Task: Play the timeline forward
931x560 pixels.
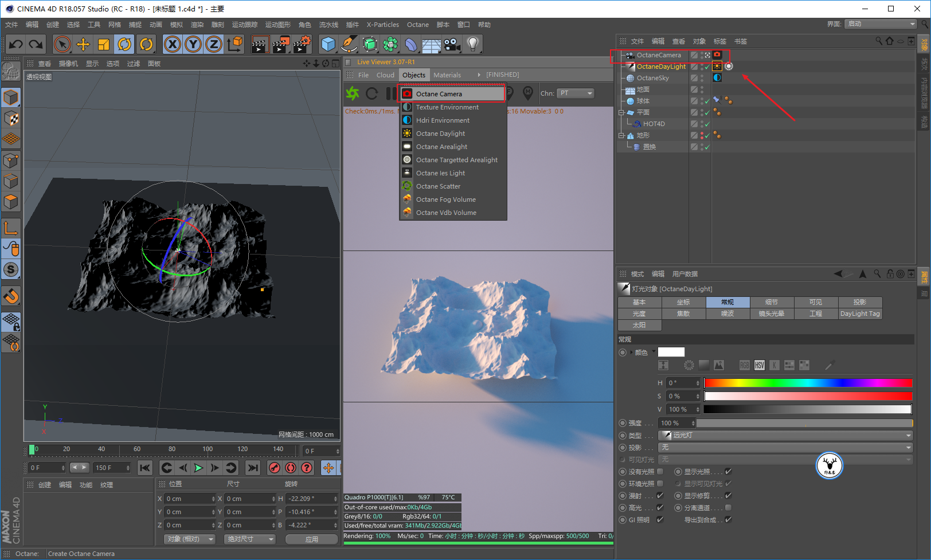Action: click(198, 468)
